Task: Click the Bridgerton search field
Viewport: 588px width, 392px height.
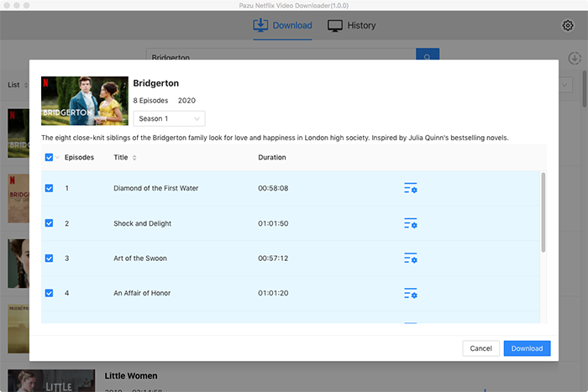Action: tap(281, 55)
